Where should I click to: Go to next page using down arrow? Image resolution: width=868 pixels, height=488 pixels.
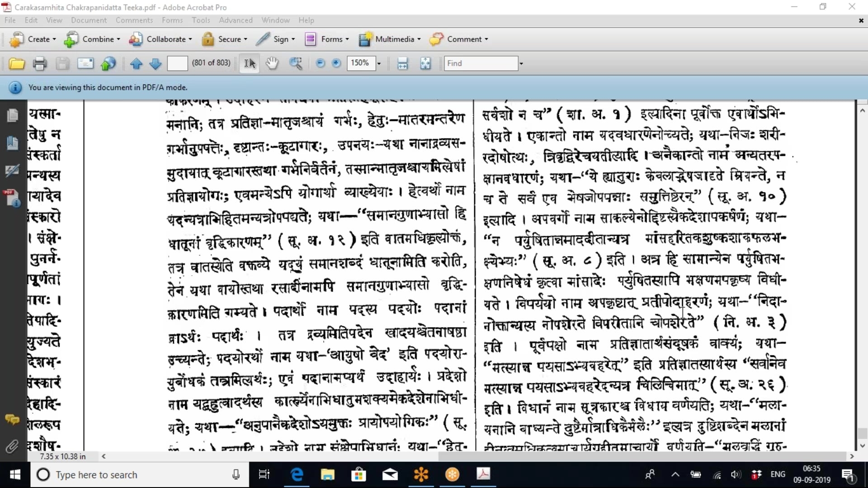click(155, 63)
